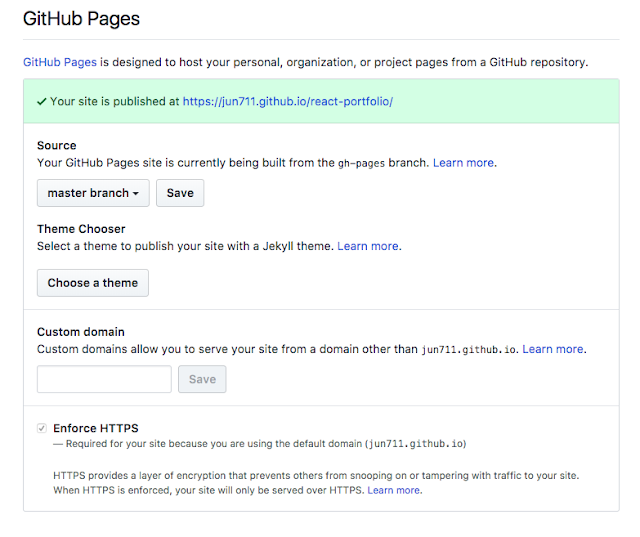Click the green checkmark icon beside published message
The width and height of the screenshot is (640, 537).
click(x=42, y=102)
